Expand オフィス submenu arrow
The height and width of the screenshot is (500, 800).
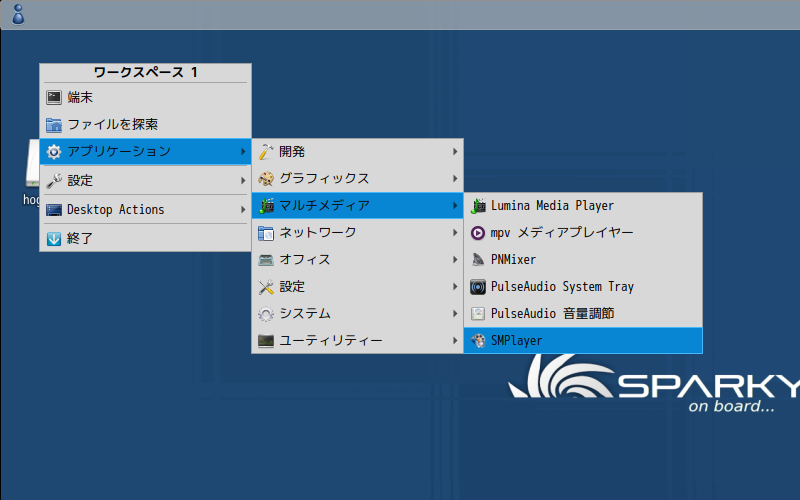[455, 260]
